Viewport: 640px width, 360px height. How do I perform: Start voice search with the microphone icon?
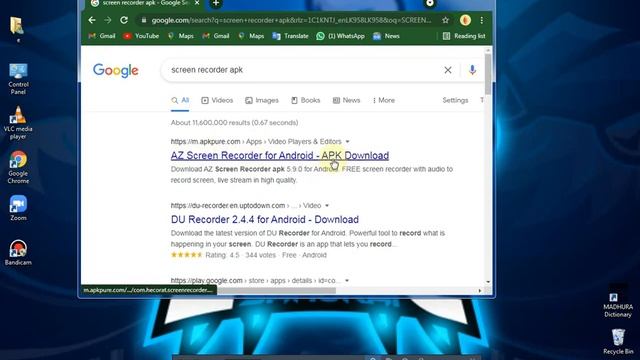[x=472, y=70]
